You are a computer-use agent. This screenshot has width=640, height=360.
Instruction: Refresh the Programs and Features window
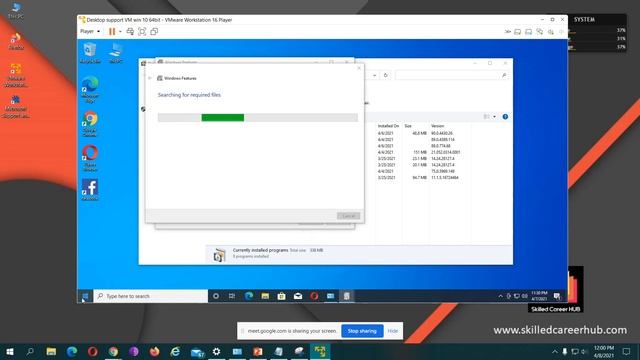[385, 75]
